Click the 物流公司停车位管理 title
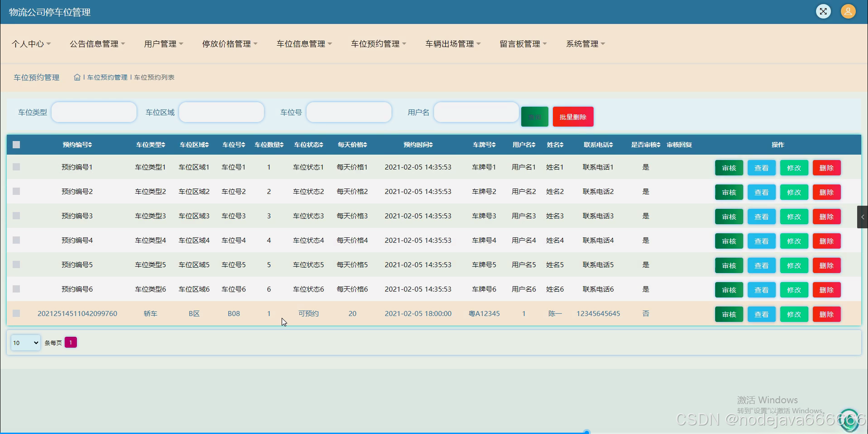This screenshot has height=434, width=868. [50, 12]
